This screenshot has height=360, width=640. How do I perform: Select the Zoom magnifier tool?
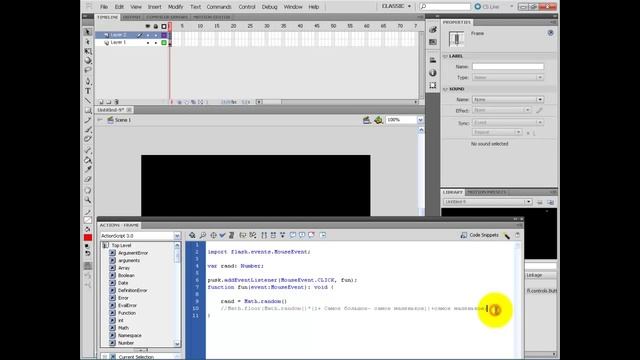(88, 200)
